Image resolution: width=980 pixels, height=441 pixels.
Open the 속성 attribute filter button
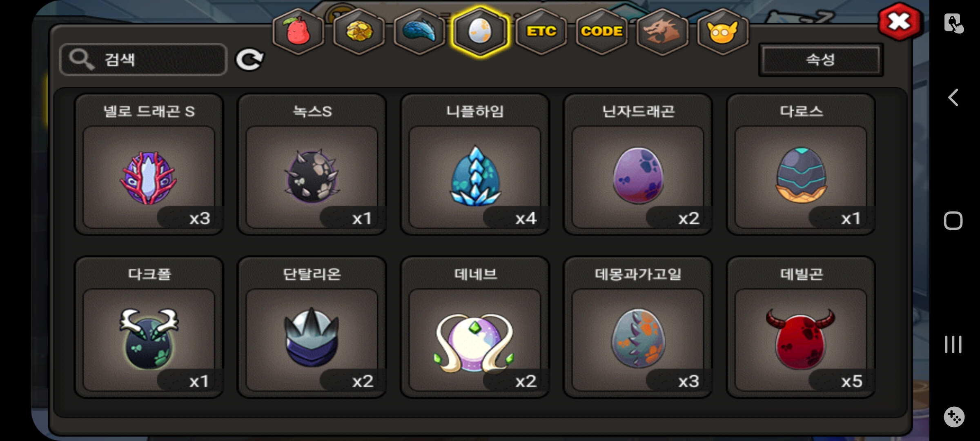pyautogui.click(x=821, y=60)
